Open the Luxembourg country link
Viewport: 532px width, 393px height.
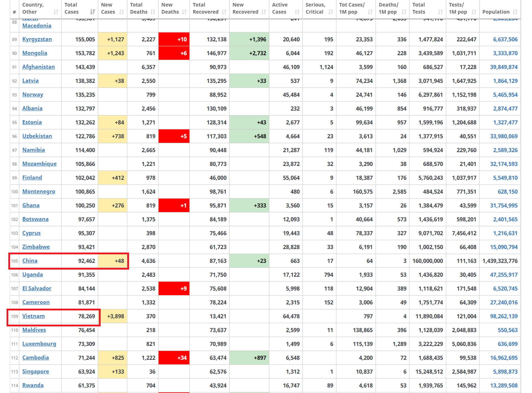[39, 344]
